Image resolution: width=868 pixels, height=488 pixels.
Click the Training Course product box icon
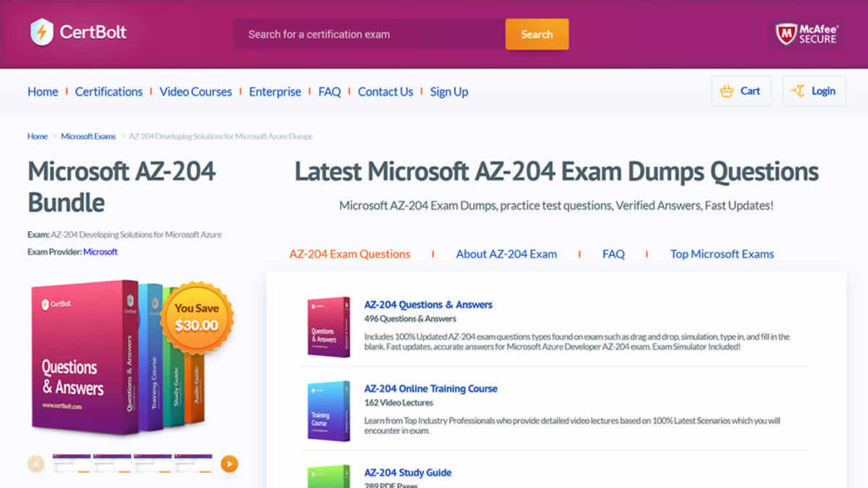329,411
